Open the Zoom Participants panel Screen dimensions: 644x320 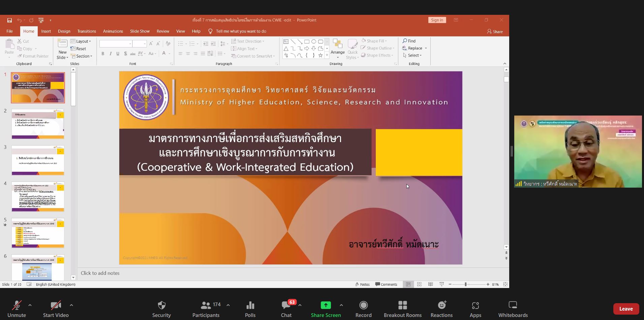click(206, 309)
